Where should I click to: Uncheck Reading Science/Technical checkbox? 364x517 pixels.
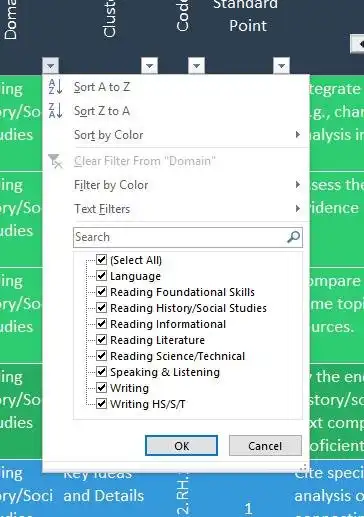point(101,356)
